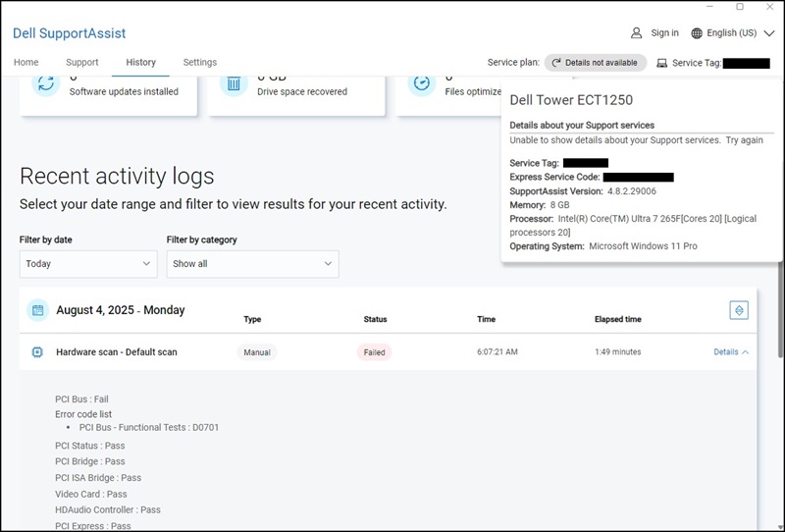785x532 pixels.
Task: Open the Filter by category dropdown
Action: pyautogui.click(x=252, y=264)
